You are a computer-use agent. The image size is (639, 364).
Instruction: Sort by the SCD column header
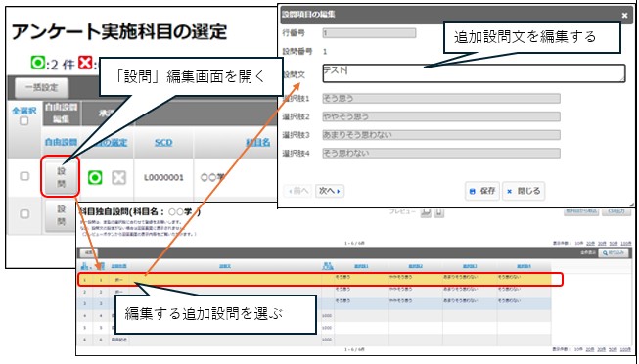[163, 142]
